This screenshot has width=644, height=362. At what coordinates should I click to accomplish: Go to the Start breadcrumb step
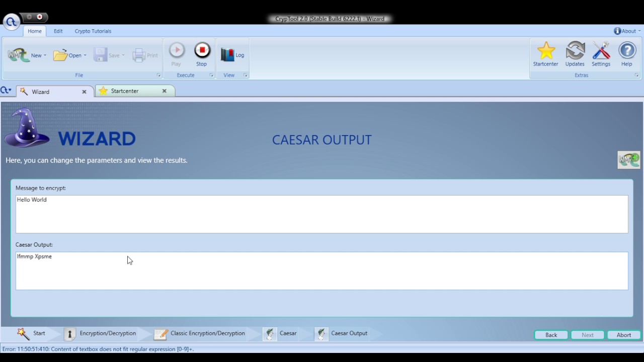31,333
